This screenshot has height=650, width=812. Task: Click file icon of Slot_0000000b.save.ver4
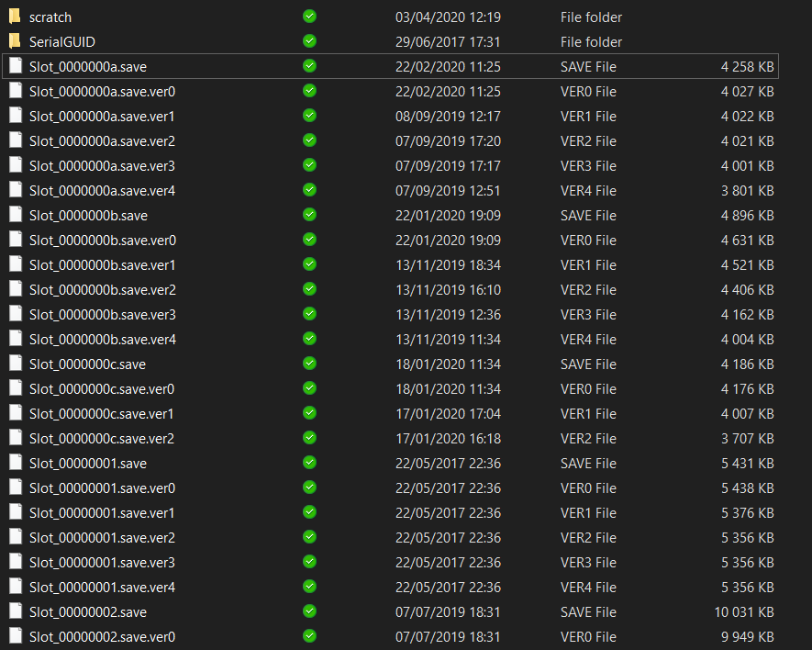pos(16,339)
